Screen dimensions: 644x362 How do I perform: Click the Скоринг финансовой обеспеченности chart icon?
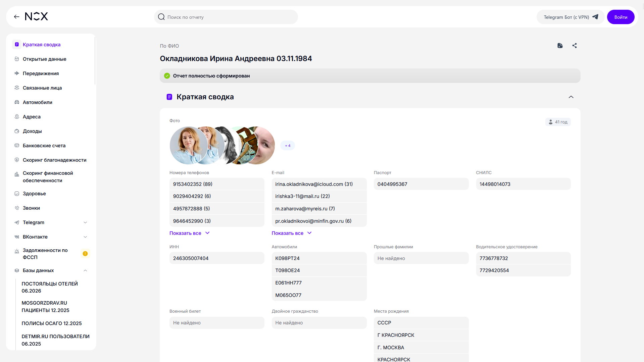(17, 174)
